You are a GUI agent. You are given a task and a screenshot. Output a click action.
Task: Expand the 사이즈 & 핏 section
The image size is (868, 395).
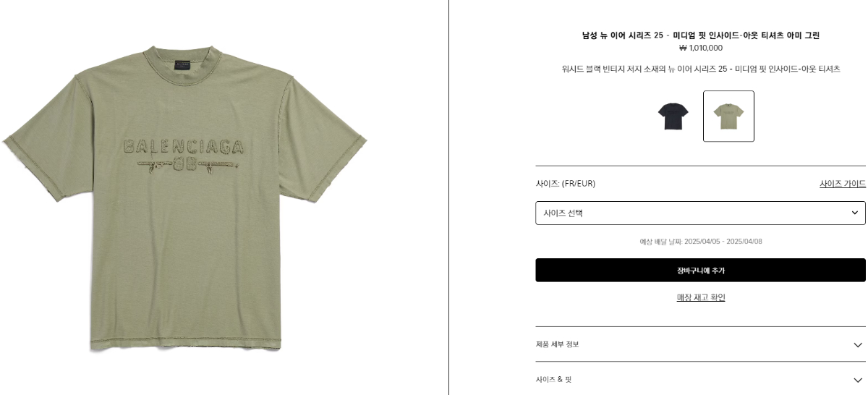[700, 379]
